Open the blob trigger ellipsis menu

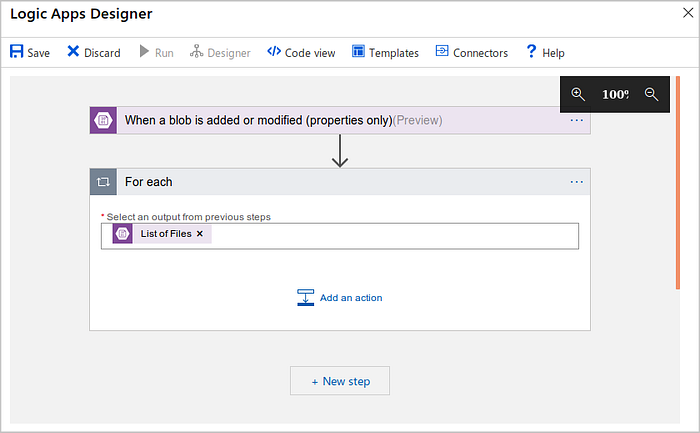(x=576, y=121)
